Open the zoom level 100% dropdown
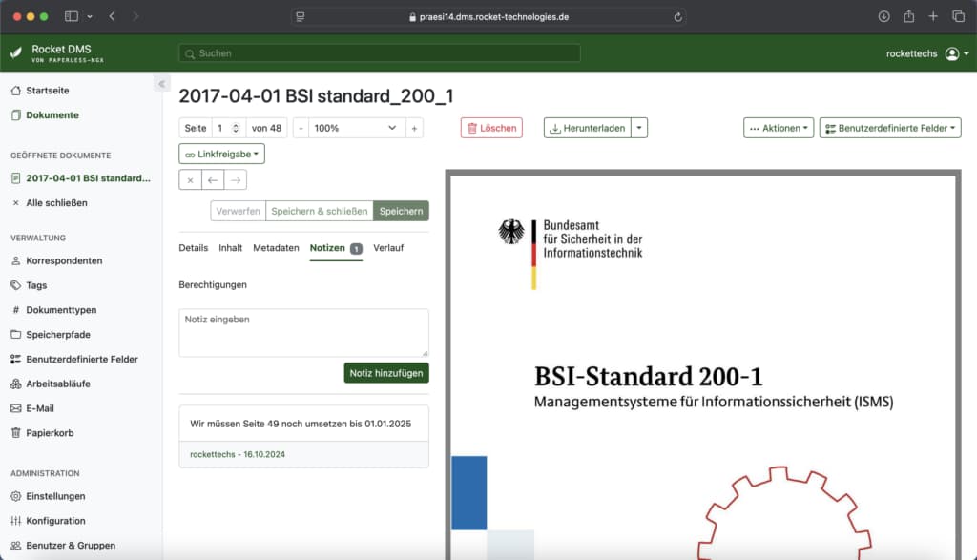Screen dimensions: 977x560 coord(357,129)
